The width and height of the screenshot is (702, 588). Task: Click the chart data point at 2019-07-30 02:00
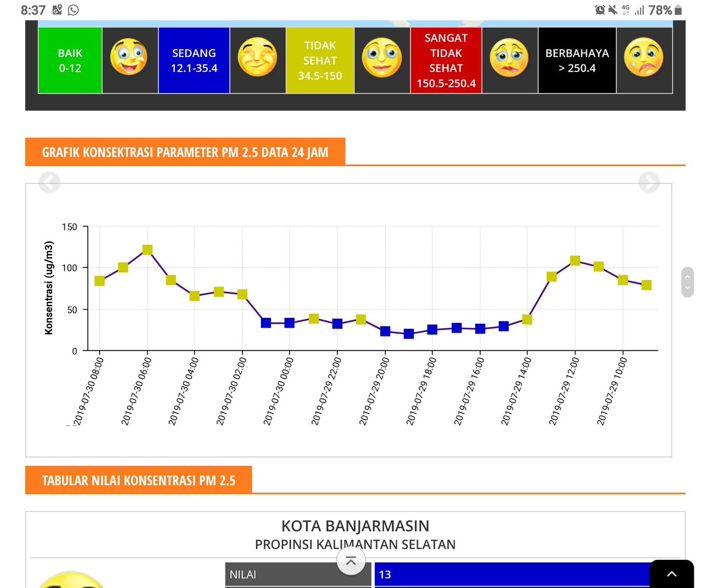242,294
